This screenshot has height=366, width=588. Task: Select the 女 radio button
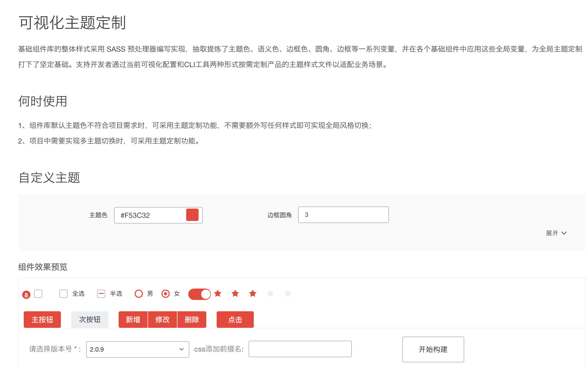click(166, 294)
